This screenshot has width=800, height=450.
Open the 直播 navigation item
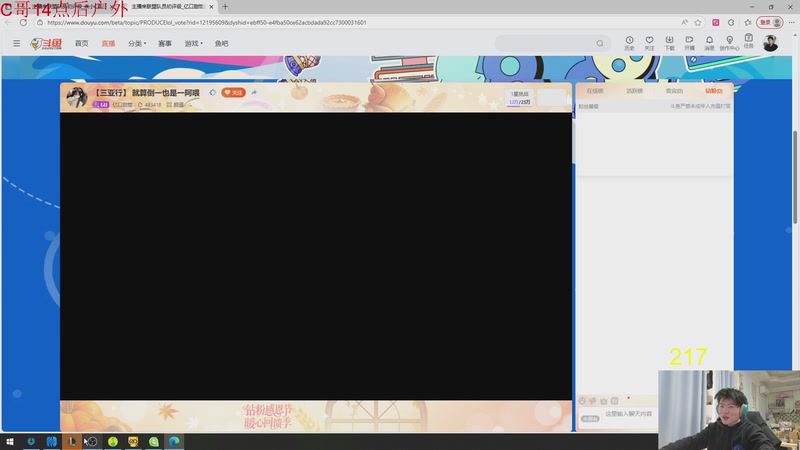click(x=108, y=43)
